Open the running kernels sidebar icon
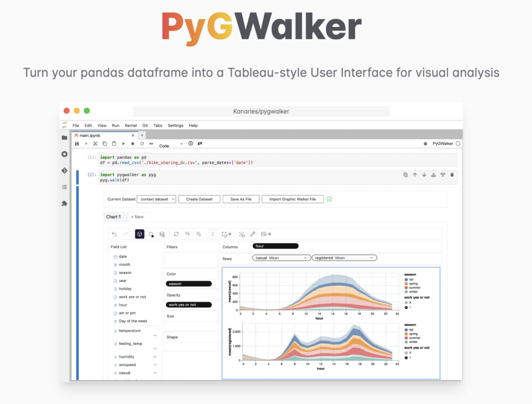 [65, 154]
